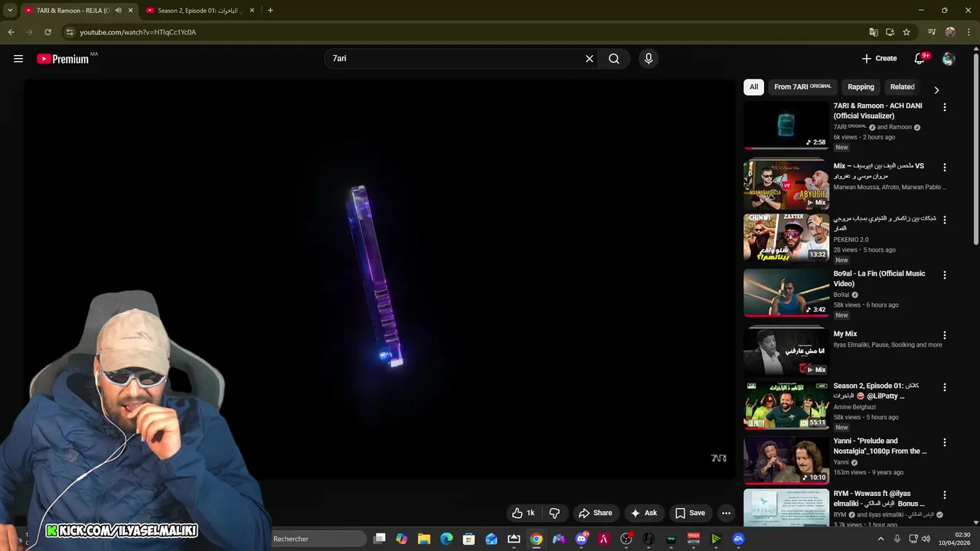Share this video

595,514
